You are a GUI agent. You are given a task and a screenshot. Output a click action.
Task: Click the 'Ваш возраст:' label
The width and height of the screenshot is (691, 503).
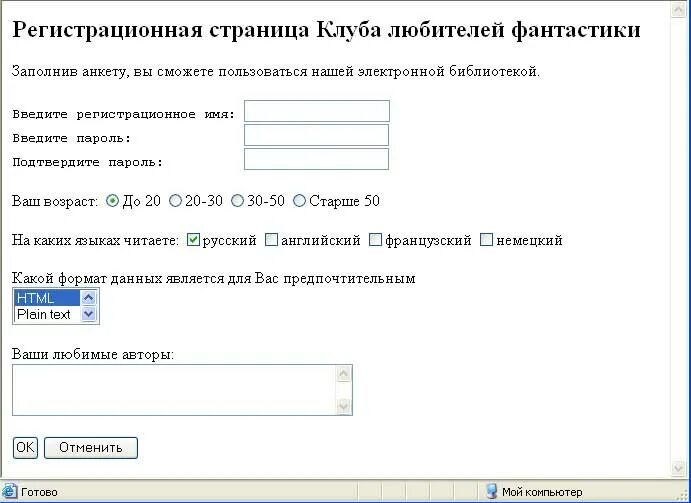55,201
